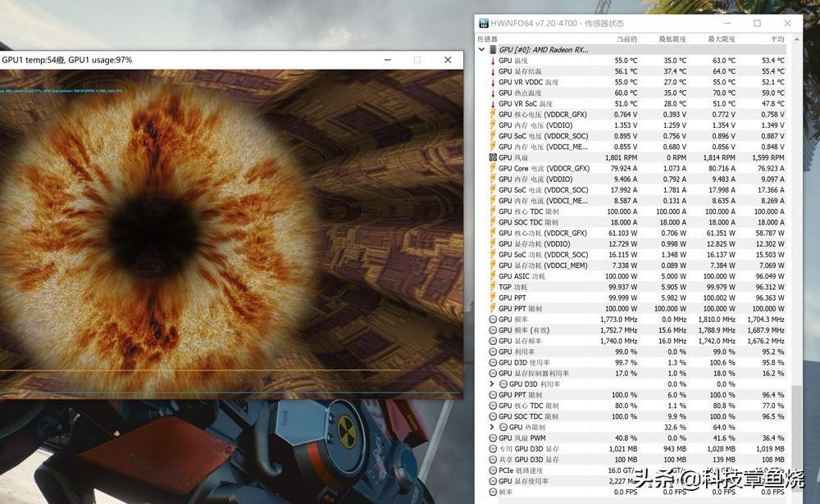Click the 当前的 column header

pos(626,39)
